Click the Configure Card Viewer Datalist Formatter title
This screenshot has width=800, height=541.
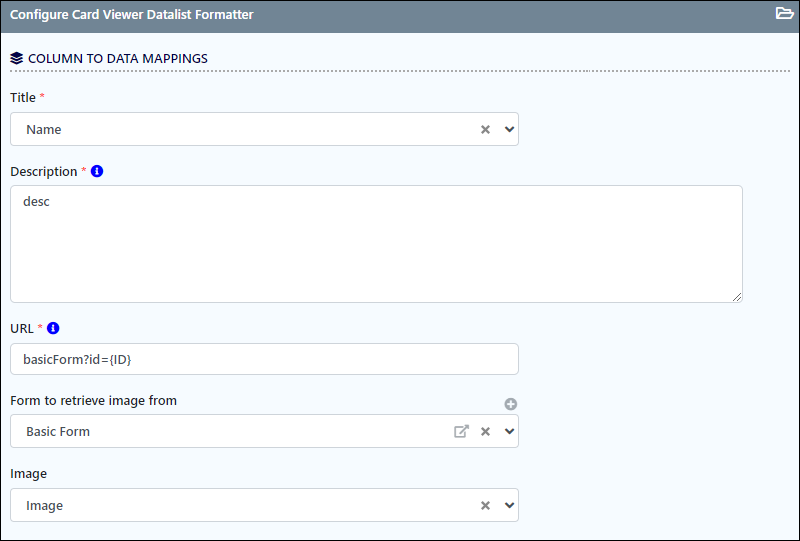click(132, 14)
